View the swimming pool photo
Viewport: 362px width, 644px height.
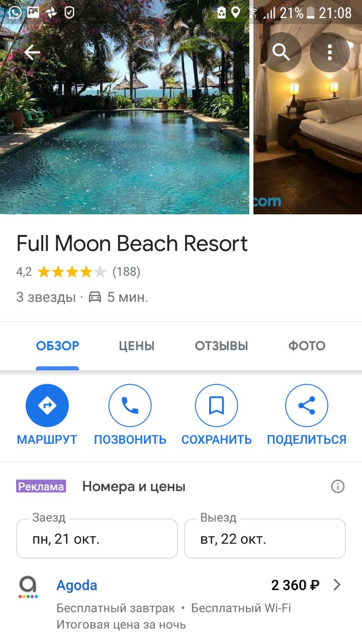125,107
